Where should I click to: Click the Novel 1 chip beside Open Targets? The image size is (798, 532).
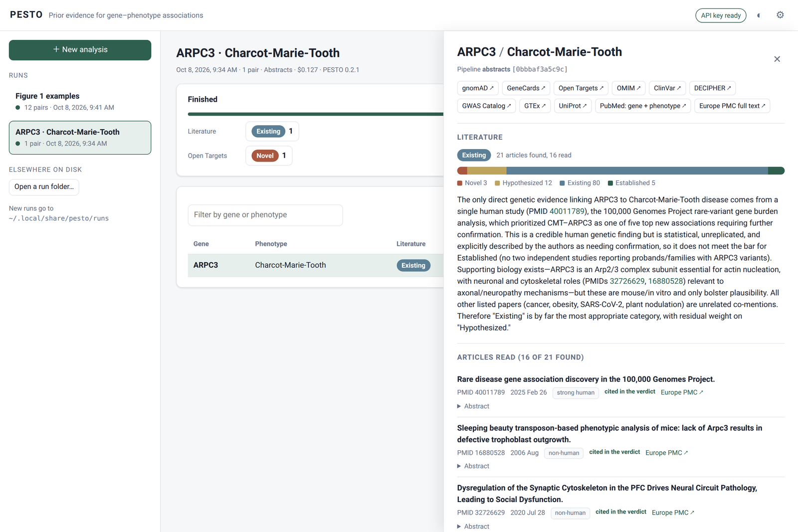point(269,156)
